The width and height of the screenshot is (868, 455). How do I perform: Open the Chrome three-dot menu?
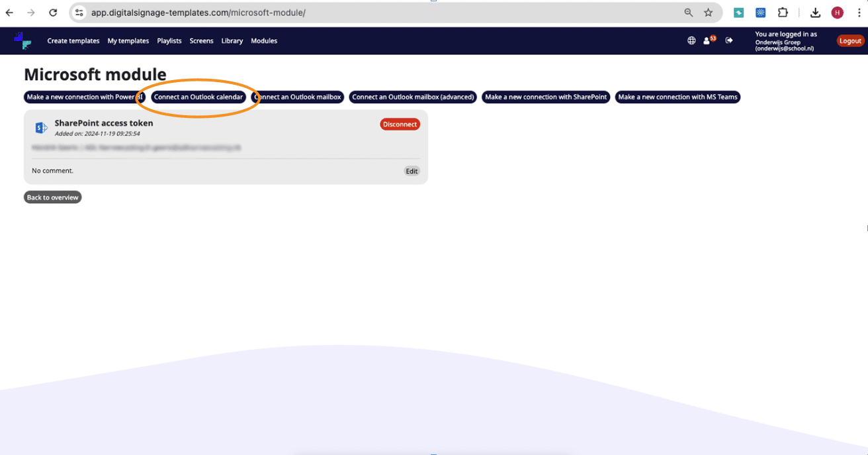tap(858, 13)
